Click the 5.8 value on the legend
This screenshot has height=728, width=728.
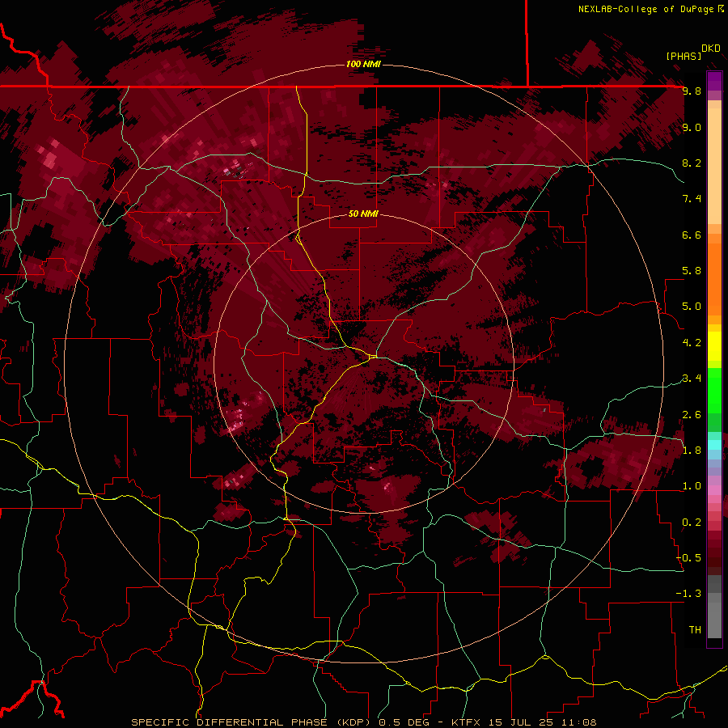click(x=692, y=271)
